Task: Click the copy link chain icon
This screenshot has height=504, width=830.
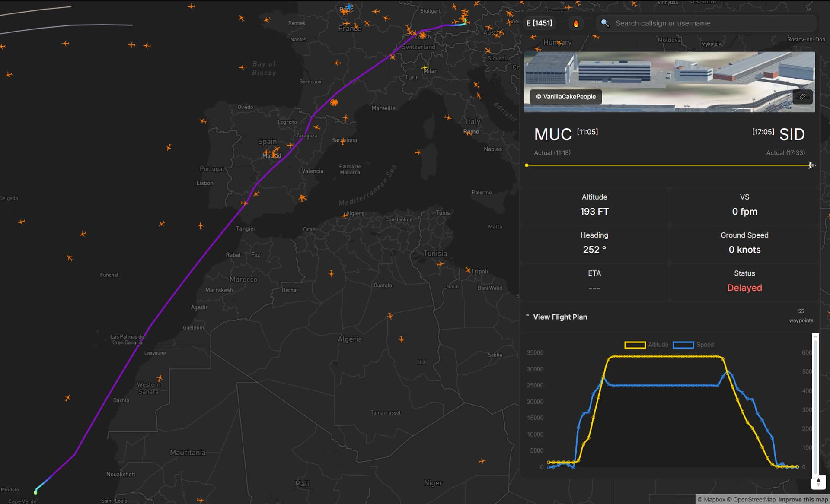Action: 802,97
